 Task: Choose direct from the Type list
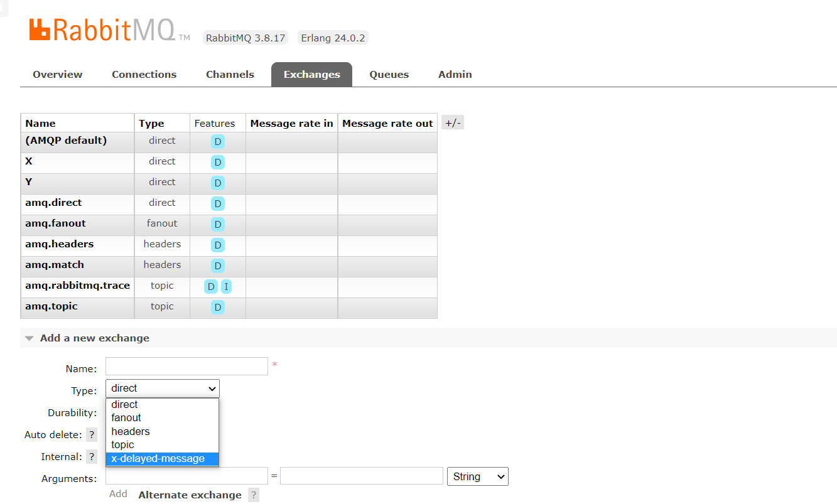pos(162,405)
